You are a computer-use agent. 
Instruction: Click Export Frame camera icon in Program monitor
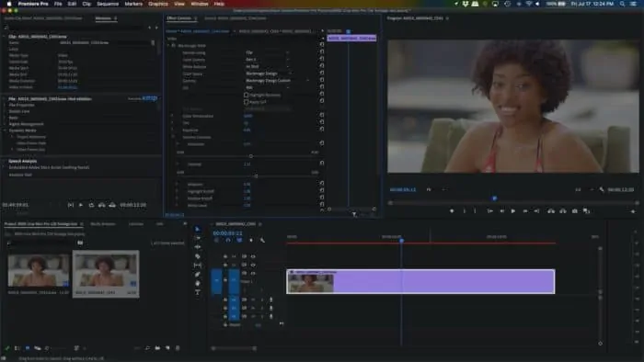pyautogui.click(x=575, y=211)
